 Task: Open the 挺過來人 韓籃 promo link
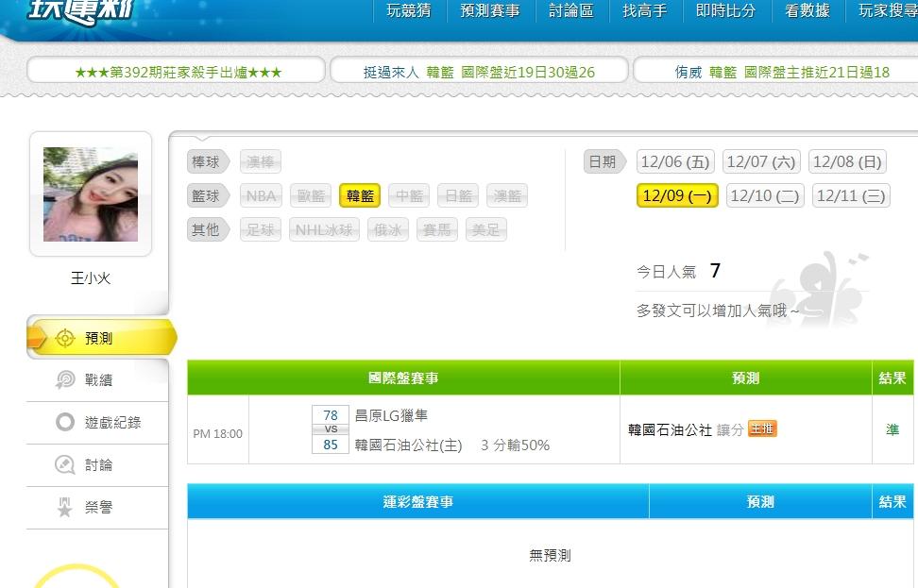coord(479,71)
